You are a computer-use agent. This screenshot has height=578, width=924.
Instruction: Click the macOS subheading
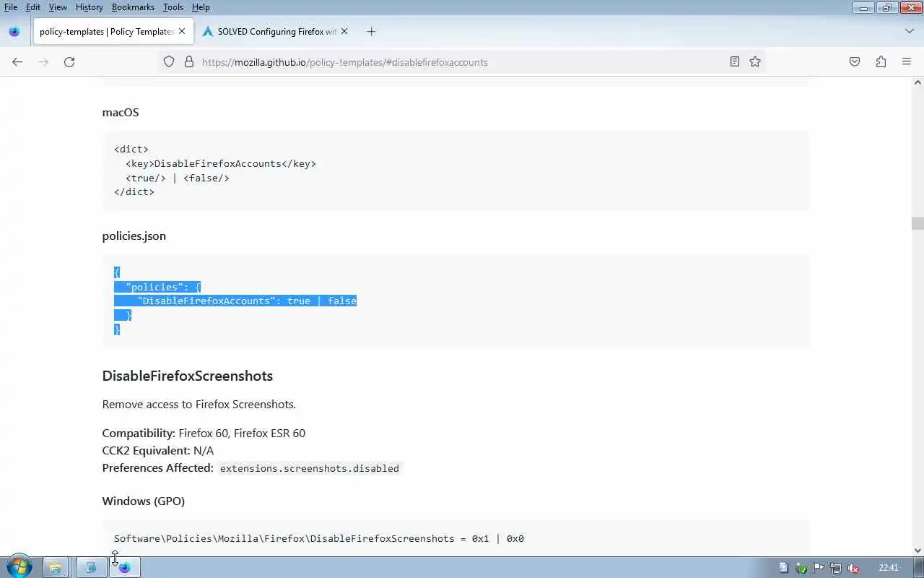point(121,112)
